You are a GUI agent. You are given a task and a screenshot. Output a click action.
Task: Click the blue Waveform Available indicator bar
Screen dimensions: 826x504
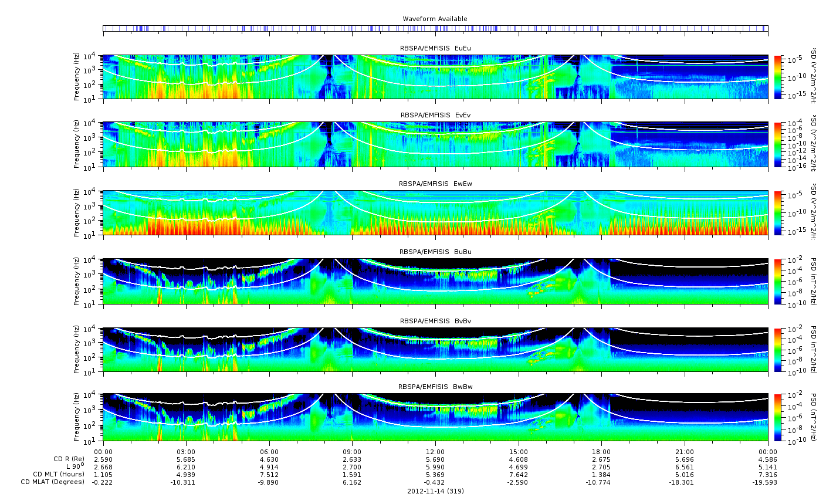435,28
